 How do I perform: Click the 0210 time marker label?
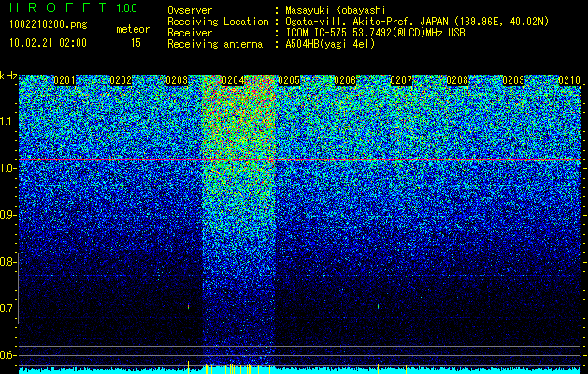tap(569, 80)
